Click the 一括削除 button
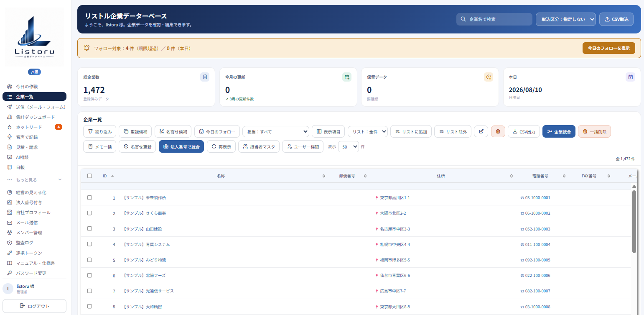The height and width of the screenshot is (315, 644). click(x=595, y=131)
